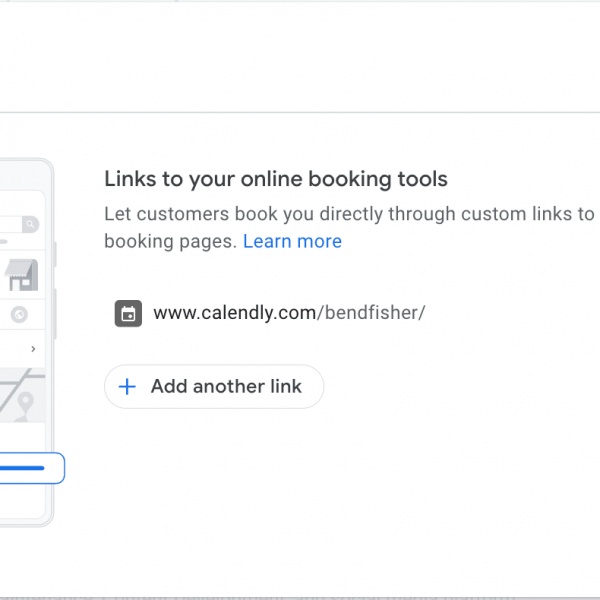600x600 pixels.
Task: Expand the chevron arrow row in the phone preview
Action: (33, 349)
